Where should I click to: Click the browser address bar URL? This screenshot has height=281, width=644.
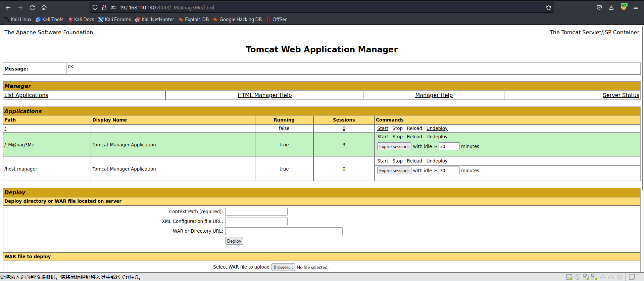167,7
